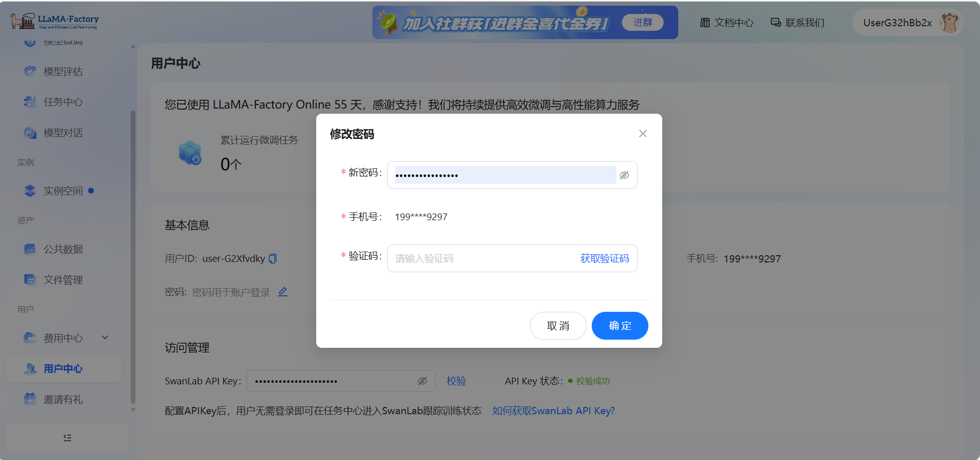Screen dimensions: 980x460
Task: Click 获取验证码 to request a code
Action: coord(605,258)
